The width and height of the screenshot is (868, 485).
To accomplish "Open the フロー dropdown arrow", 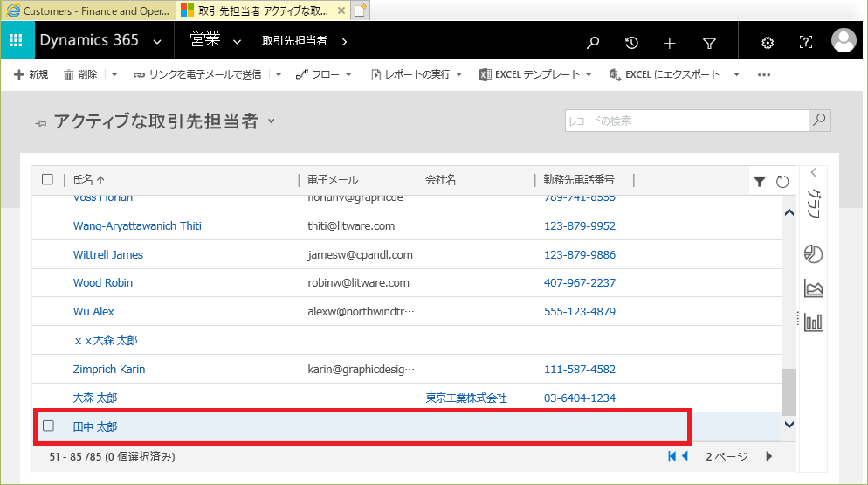I will (x=348, y=74).
